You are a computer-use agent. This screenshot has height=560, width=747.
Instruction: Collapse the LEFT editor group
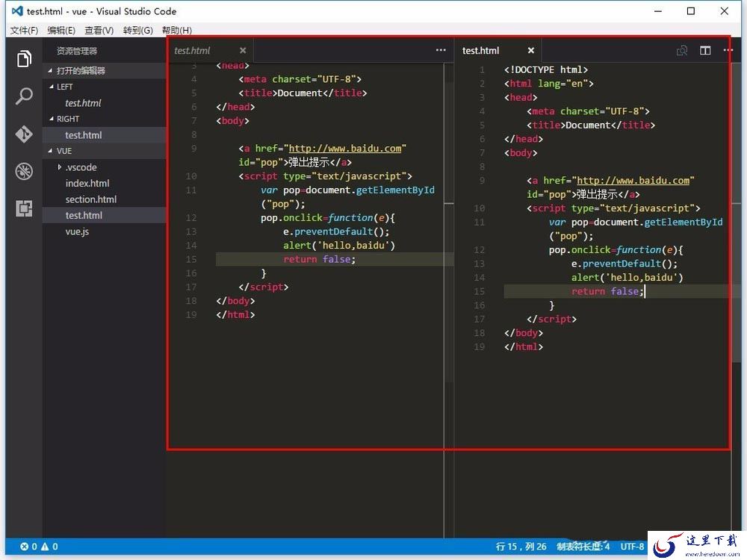click(x=52, y=87)
